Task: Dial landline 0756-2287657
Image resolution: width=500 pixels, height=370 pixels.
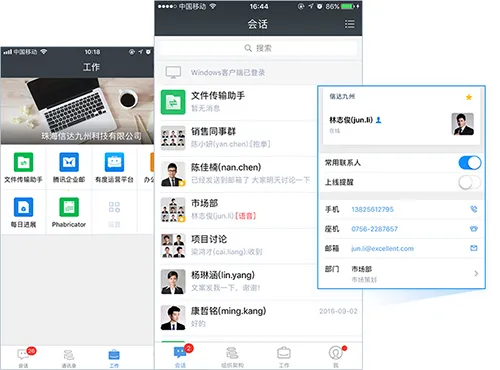Action: click(374, 229)
